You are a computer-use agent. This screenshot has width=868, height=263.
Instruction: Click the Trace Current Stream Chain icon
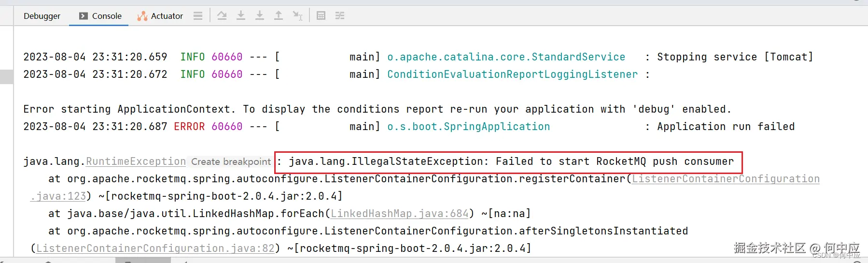click(x=340, y=16)
